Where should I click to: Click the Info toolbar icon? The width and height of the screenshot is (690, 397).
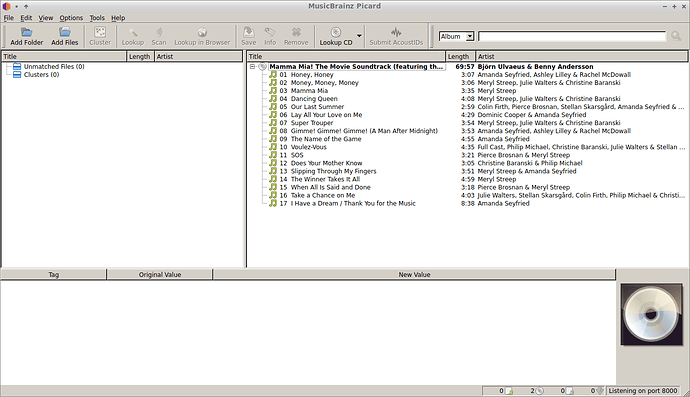click(270, 32)
